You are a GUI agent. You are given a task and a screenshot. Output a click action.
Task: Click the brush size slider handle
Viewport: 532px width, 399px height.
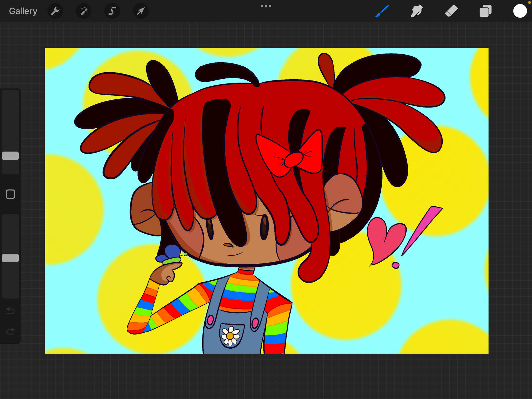(x=10, y=156)
